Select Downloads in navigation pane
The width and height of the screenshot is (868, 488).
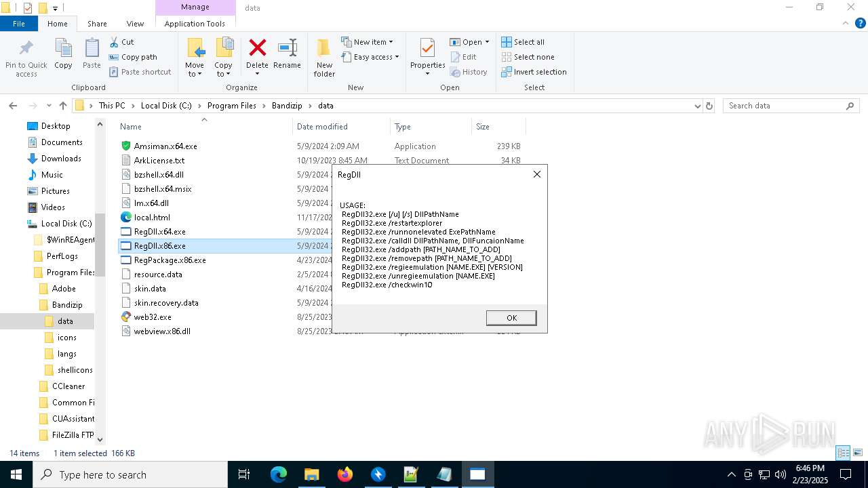coord(61,159)
